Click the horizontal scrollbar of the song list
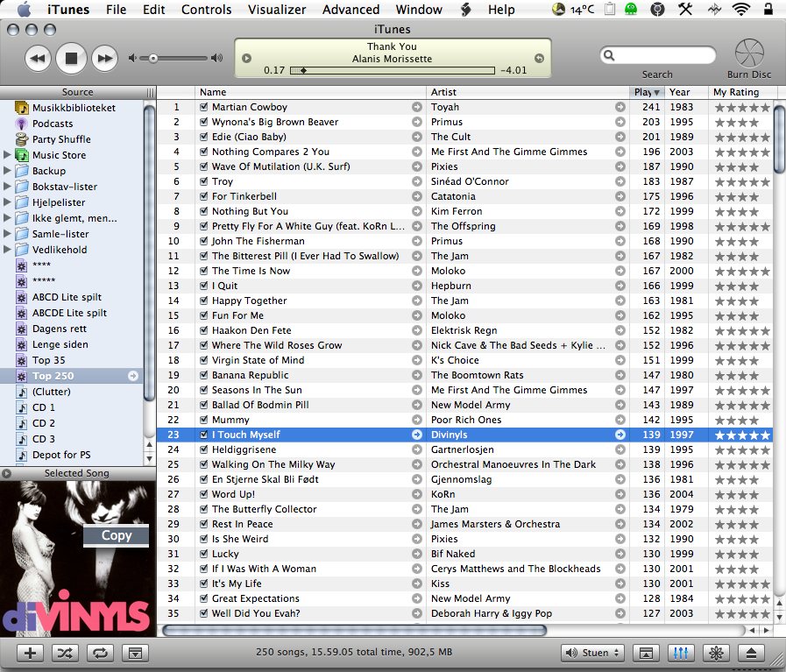 tap(354, 631)
